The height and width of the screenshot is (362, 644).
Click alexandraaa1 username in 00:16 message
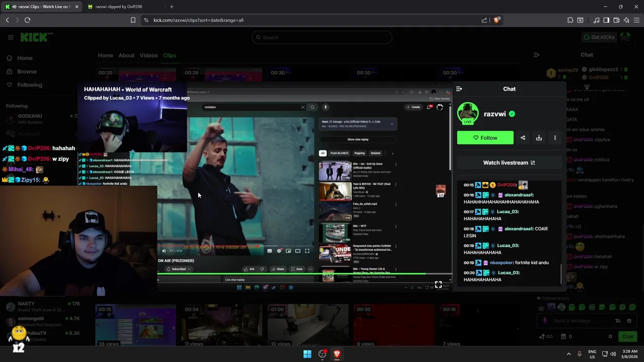point(519,195)
